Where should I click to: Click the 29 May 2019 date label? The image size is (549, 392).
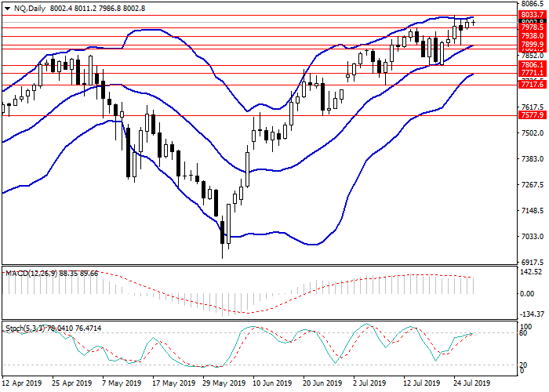tap(223, 384)
